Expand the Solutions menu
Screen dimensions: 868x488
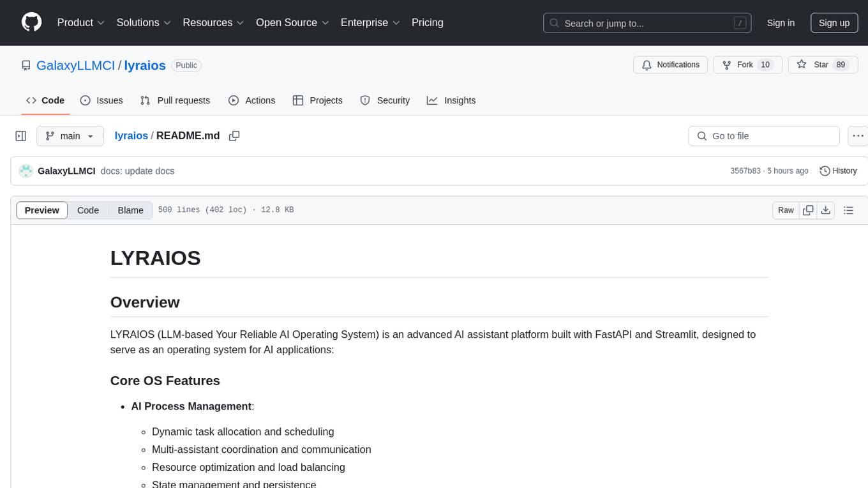(x=144, y=22)
